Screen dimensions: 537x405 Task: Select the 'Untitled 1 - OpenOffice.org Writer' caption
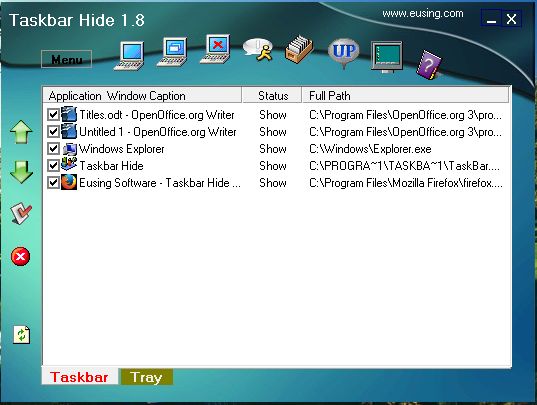[x=158, y=132]
